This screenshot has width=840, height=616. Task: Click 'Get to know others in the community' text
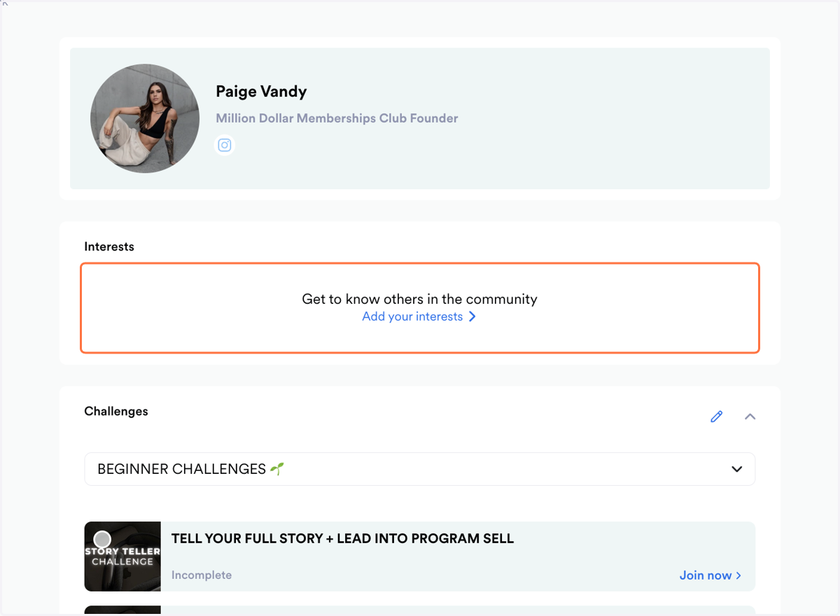(420, 299)
